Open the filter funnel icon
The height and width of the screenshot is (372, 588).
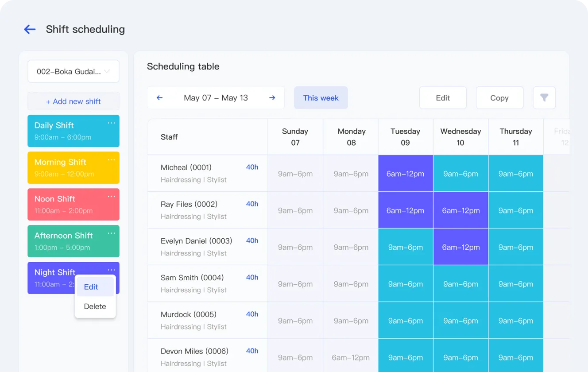coord(544,97)
